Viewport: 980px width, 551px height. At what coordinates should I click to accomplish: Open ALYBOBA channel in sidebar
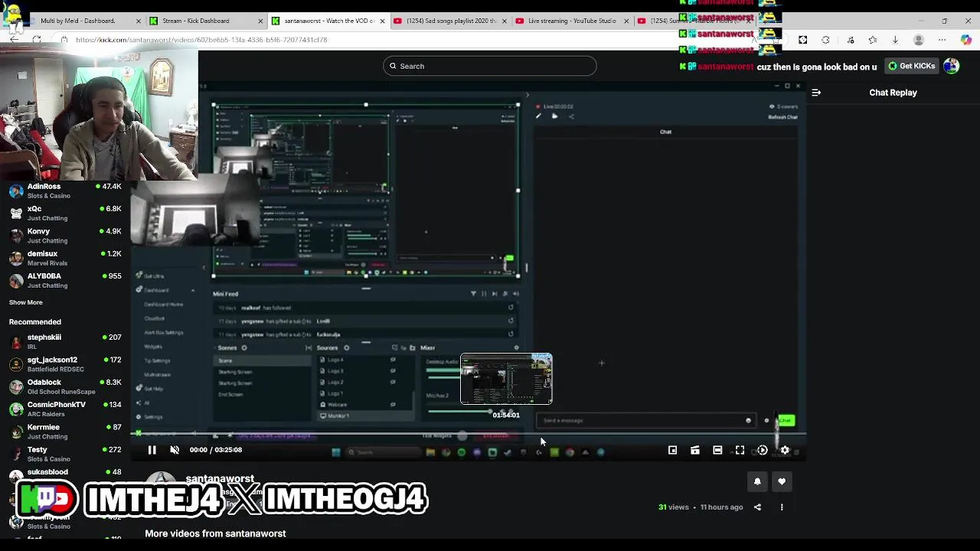click(65, 280)
